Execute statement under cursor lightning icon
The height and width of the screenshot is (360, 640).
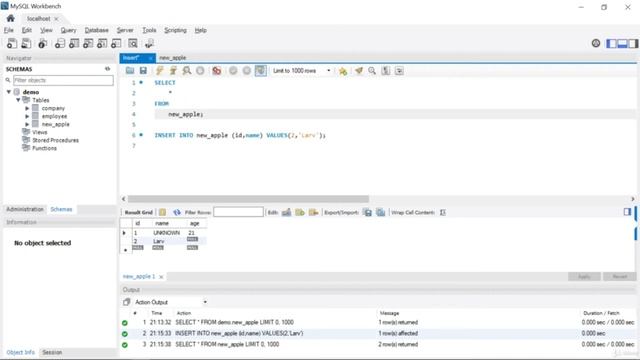[173, 71]
